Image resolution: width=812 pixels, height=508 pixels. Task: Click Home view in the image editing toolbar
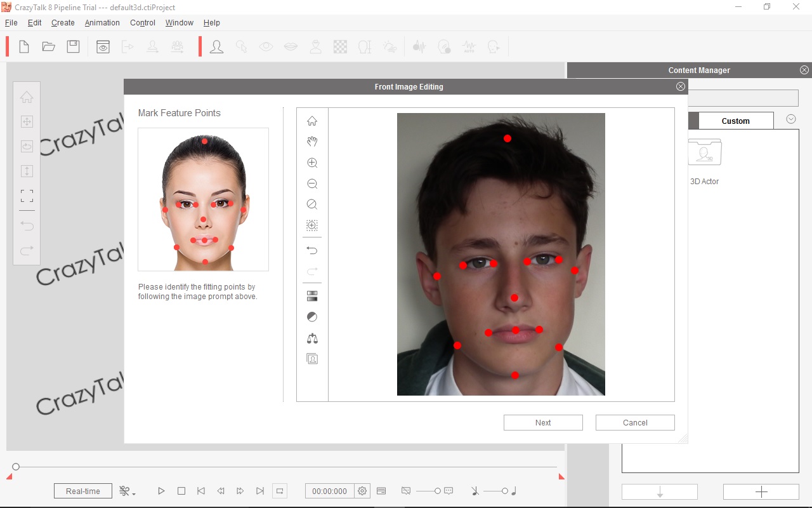(312, 121)
